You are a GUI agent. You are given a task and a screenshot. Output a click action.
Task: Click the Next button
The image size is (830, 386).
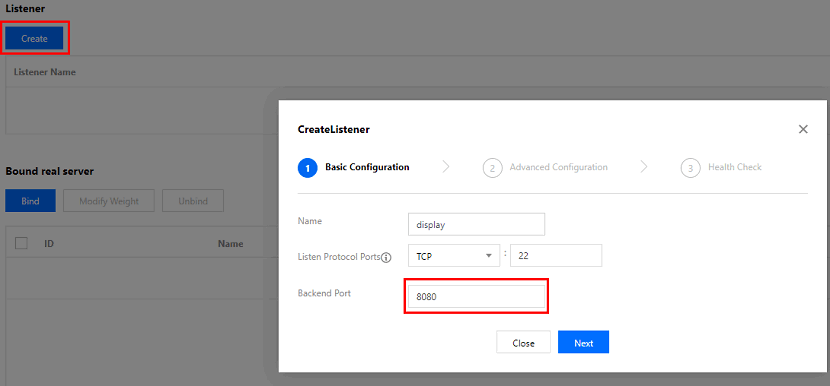pos(583,343)
